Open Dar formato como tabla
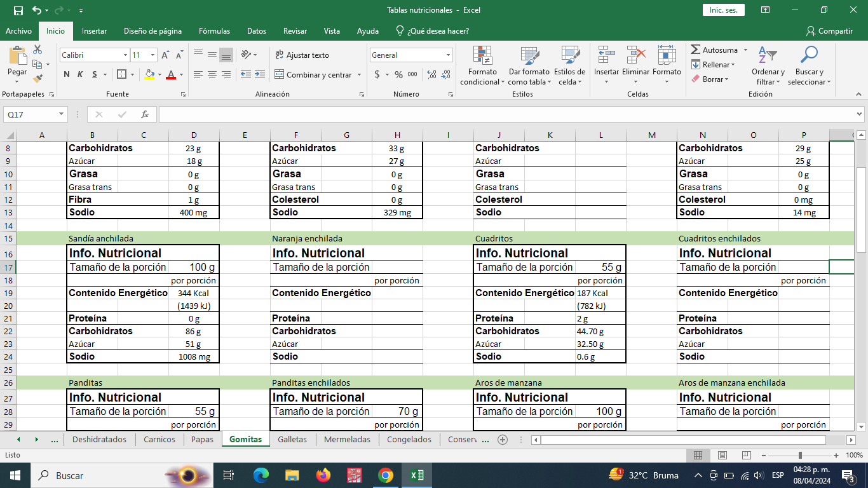This screenshot has width=868, height=488. pyautogui.click(x=529, y=65)
